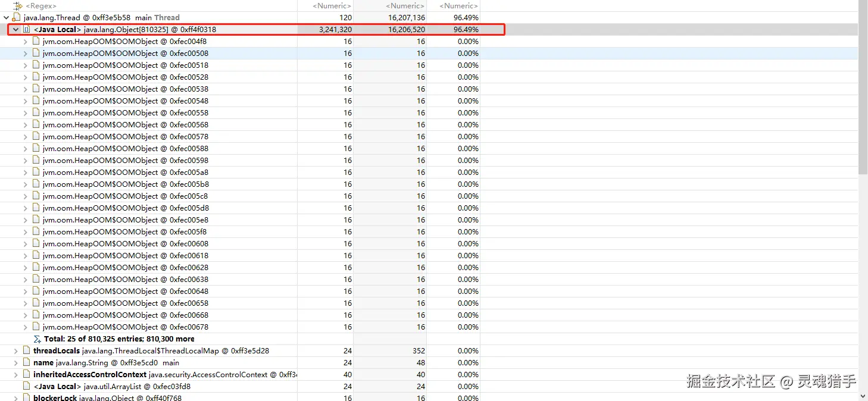The width and height of the screenshot is (868, 401).
Task: Collapse the Java Local Object[810325] node
Action: 16,29
